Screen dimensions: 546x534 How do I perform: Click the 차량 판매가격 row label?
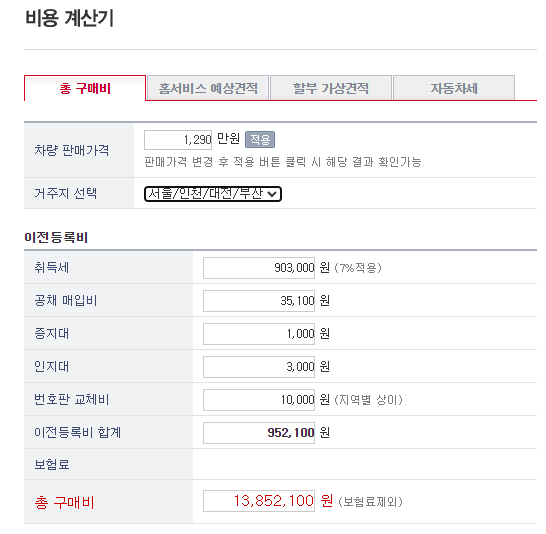(x=71, y=150)
